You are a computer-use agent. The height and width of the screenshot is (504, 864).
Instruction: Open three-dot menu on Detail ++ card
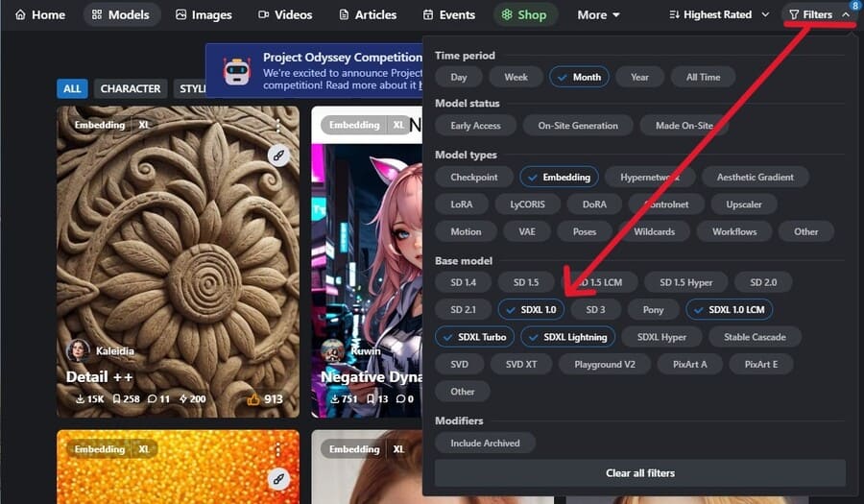(278, 126)
